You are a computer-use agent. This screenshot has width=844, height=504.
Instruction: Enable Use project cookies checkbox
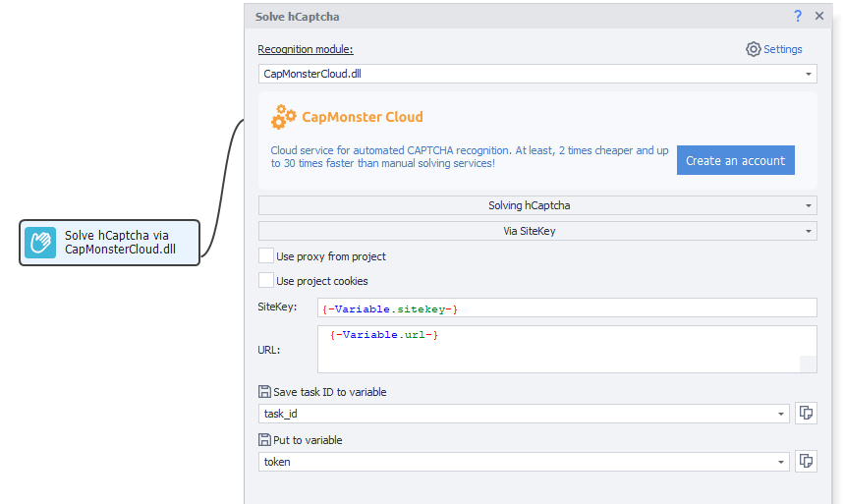(266, 280)
